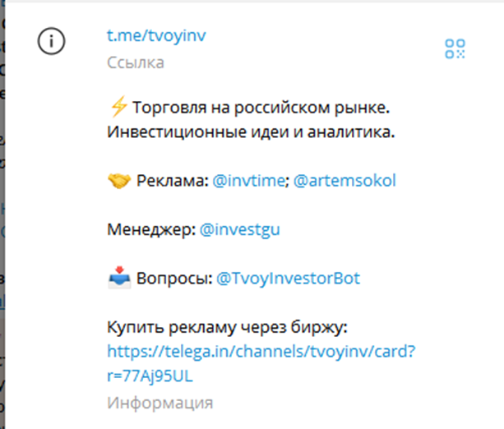The width and height of the screenshot is (504, 429).
Task: Open the telega.in channel card URL
Action: point(261,352)
